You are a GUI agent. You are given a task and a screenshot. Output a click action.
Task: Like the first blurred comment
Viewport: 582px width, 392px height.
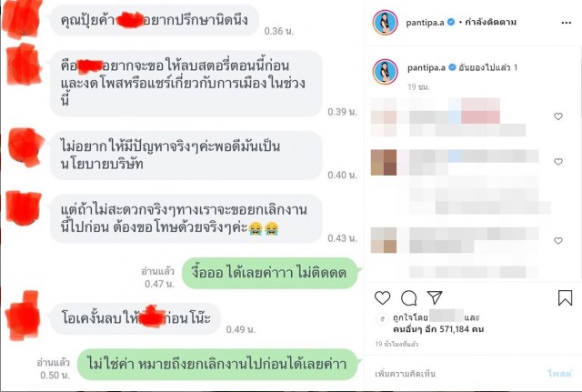pos(558,116)
